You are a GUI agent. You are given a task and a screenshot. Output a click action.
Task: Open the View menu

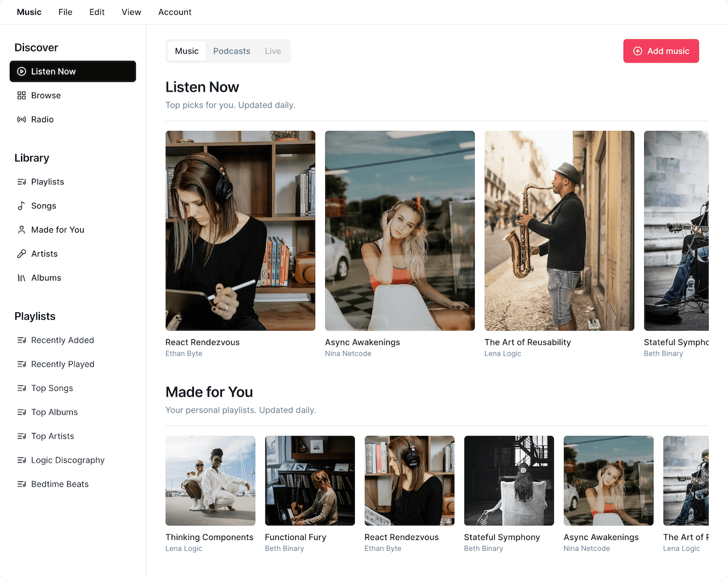[131, 12]
